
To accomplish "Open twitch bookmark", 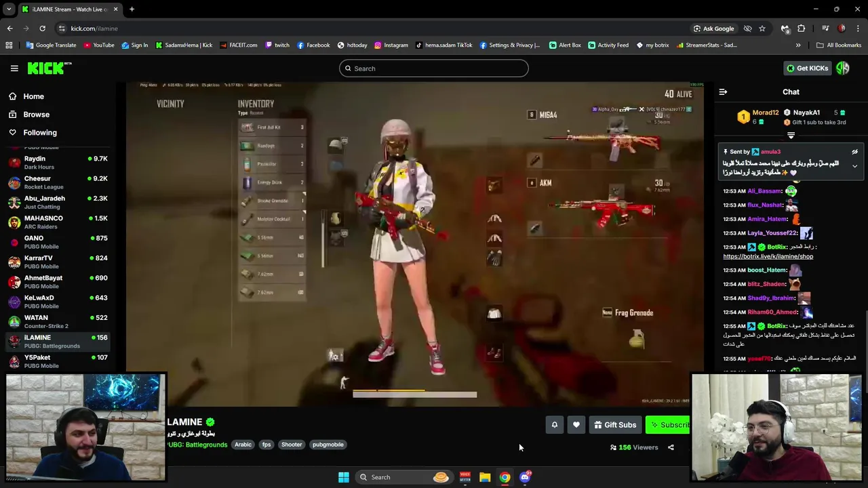I will coord(277,45).
